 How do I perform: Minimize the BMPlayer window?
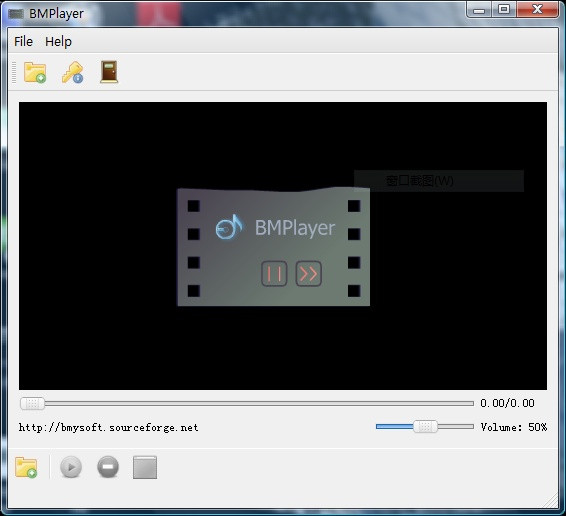[479, 9]
